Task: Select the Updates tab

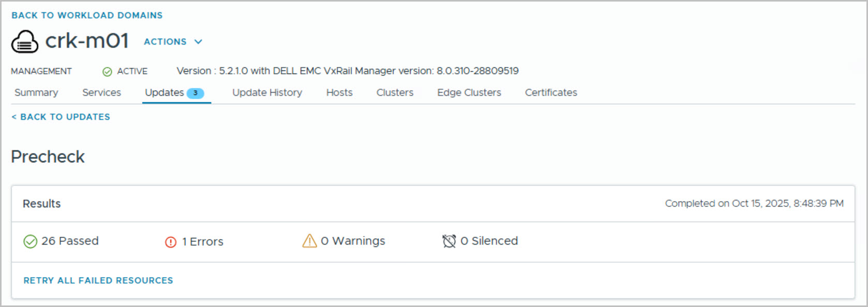Action: (164, 93)
